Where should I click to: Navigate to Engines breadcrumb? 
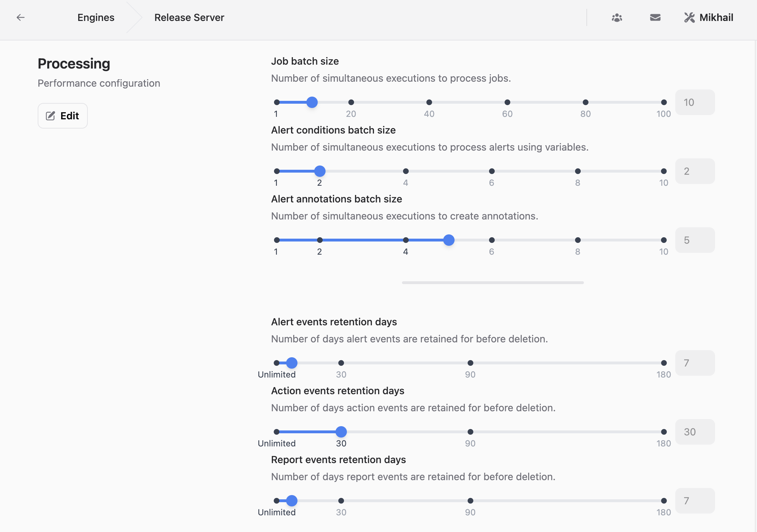(x=96, y=17)
